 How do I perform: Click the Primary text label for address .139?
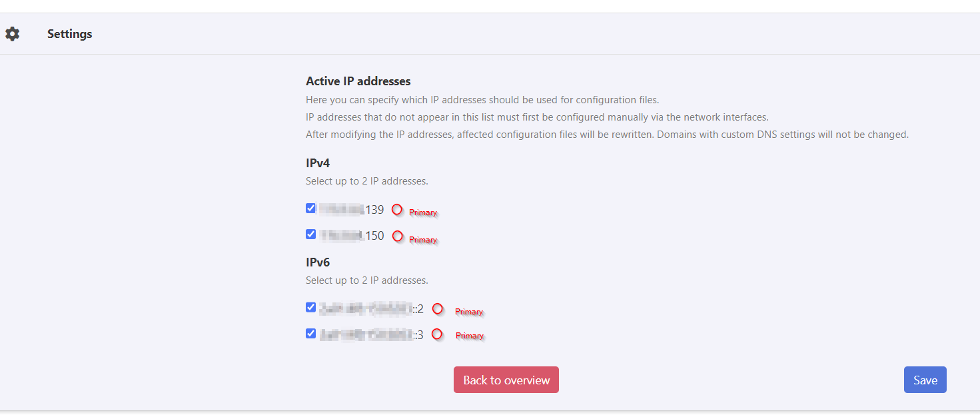coord(423,212)
